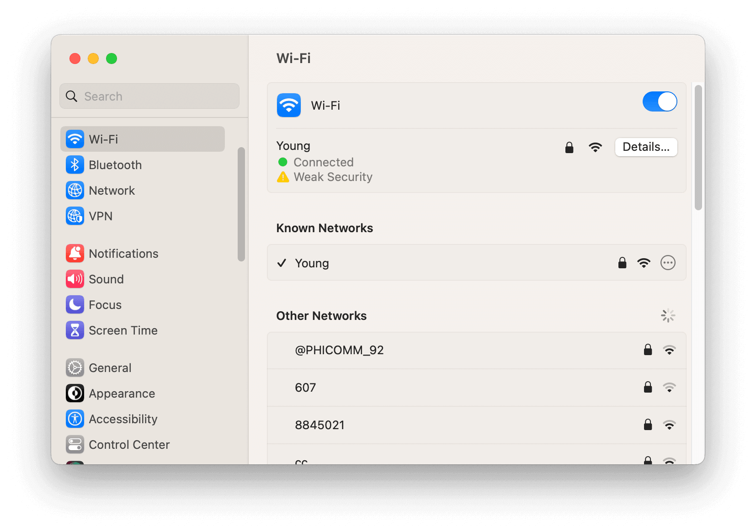Select Notifications in the sidebar

pos(143,253)
